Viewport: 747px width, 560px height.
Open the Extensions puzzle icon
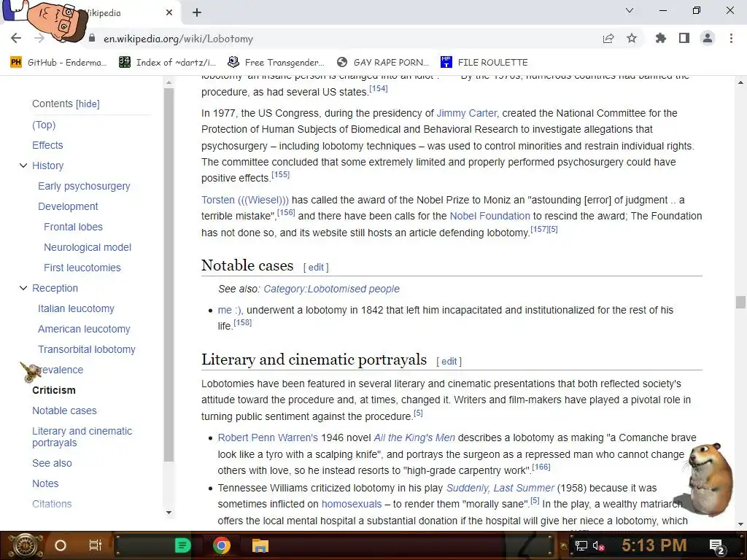[661, 39]
